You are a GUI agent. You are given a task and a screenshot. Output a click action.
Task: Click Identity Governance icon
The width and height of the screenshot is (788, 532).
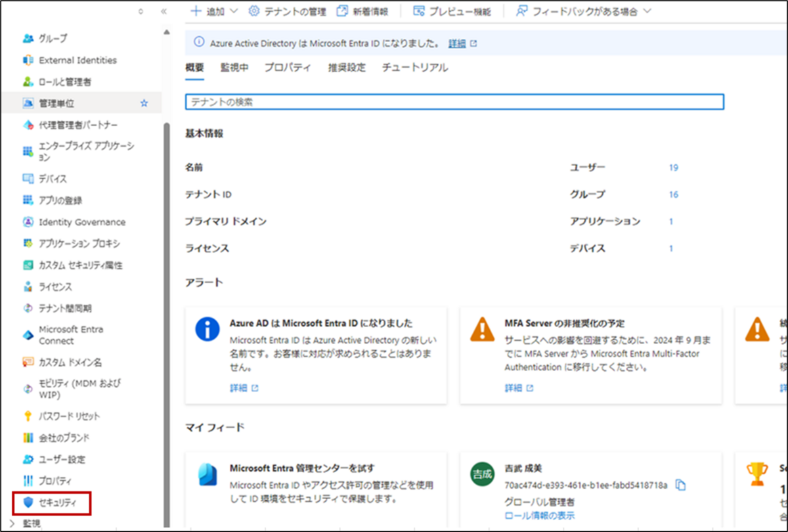tap(28, 222)
